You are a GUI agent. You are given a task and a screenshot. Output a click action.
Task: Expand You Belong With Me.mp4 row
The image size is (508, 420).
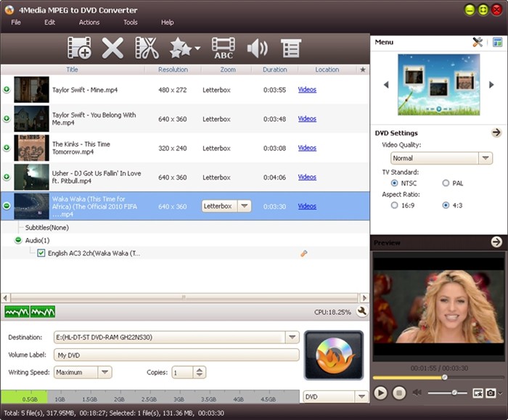(x=7, y=118)
